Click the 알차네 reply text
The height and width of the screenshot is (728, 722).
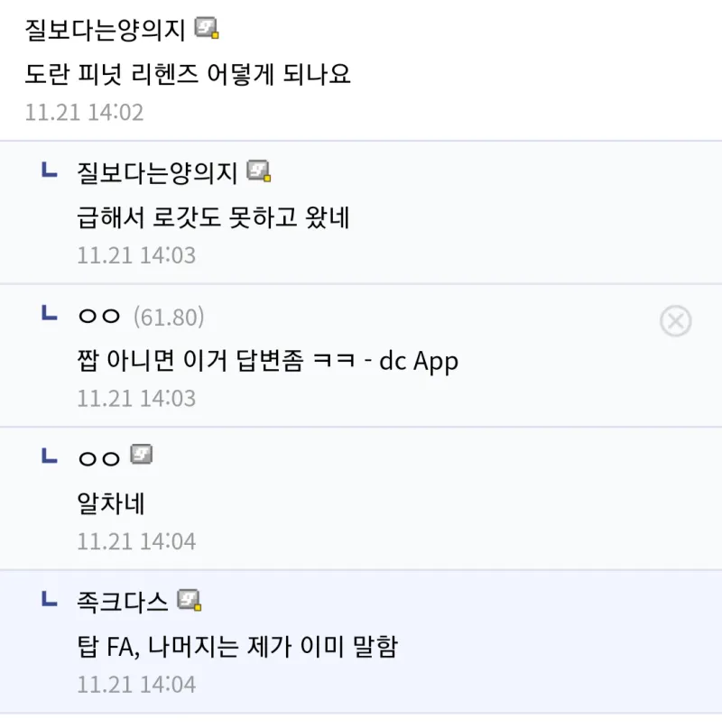point(111,503)
